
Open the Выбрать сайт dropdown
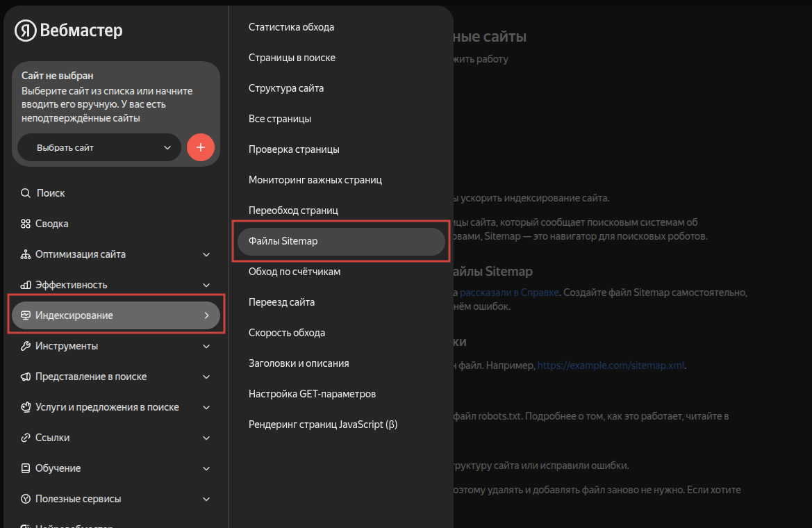pos(99,147)
